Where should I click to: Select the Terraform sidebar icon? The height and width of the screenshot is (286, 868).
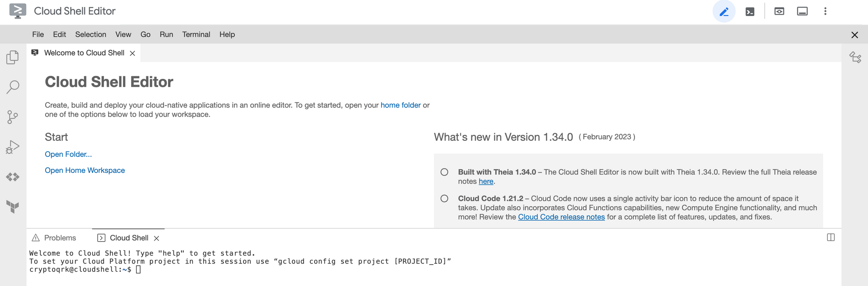tap(12, 207)
